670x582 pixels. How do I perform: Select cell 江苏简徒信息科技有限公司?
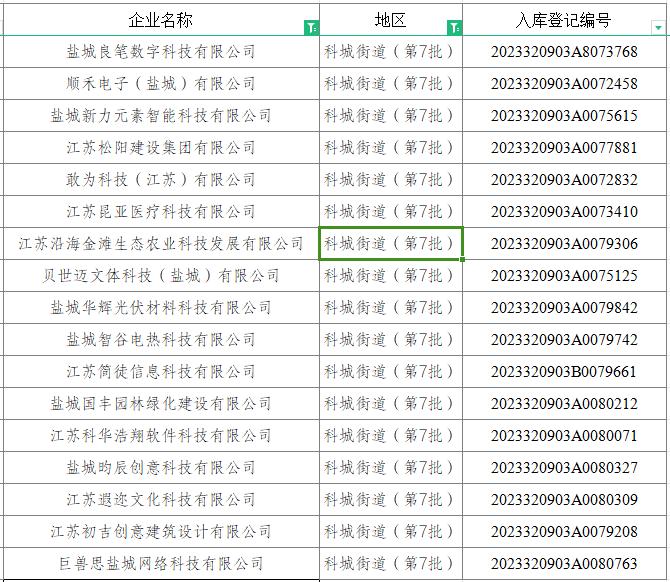tap(161, 372)
